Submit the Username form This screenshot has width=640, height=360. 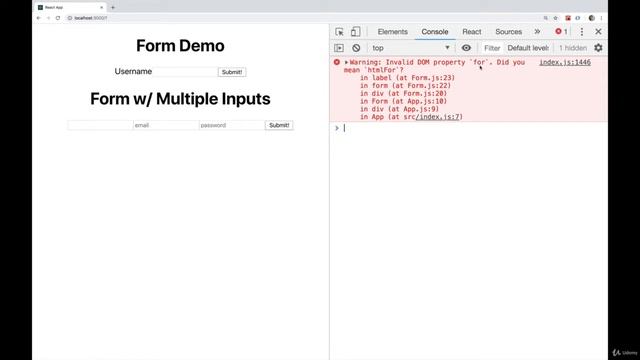[232, 72]
